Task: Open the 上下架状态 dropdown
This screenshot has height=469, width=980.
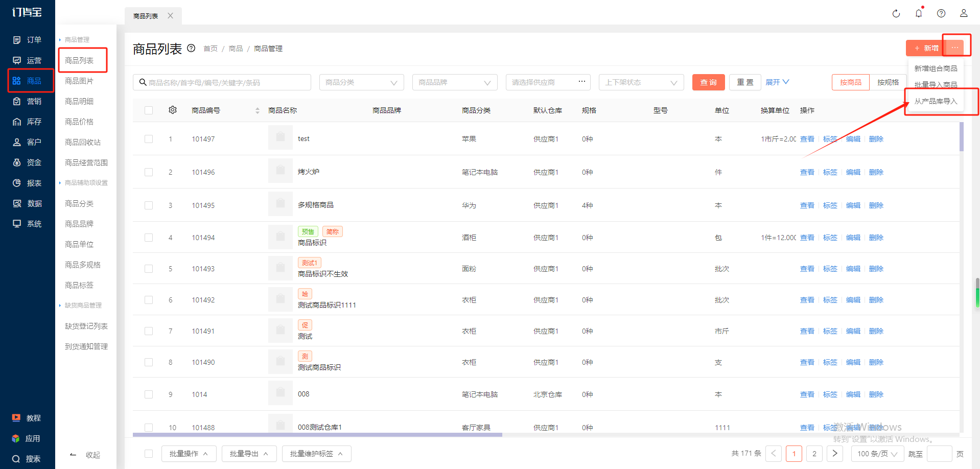Action: pos(641,82)
